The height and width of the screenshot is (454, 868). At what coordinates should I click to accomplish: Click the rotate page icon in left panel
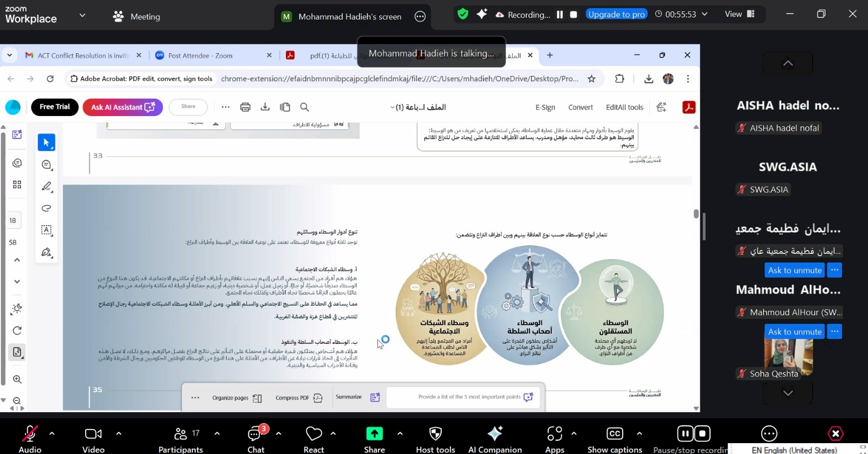[17, 330]
